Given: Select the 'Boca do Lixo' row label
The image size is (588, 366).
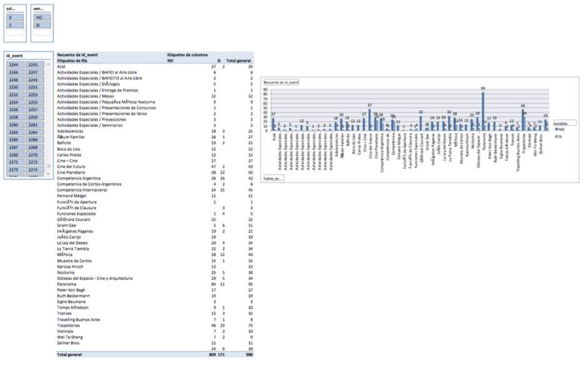Looking at the screenshot, I should (68, 149).
